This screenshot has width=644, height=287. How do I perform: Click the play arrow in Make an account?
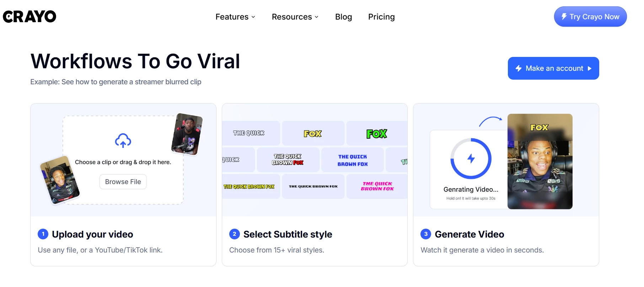pos(590,68)
